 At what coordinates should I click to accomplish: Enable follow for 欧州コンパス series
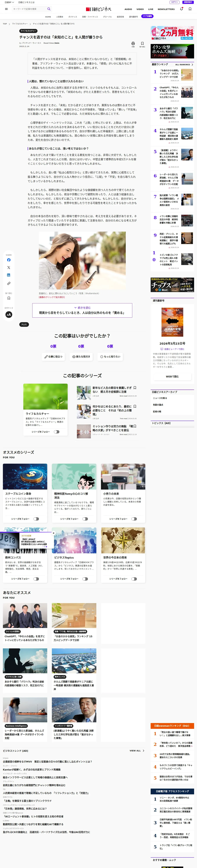coord(36,579)
